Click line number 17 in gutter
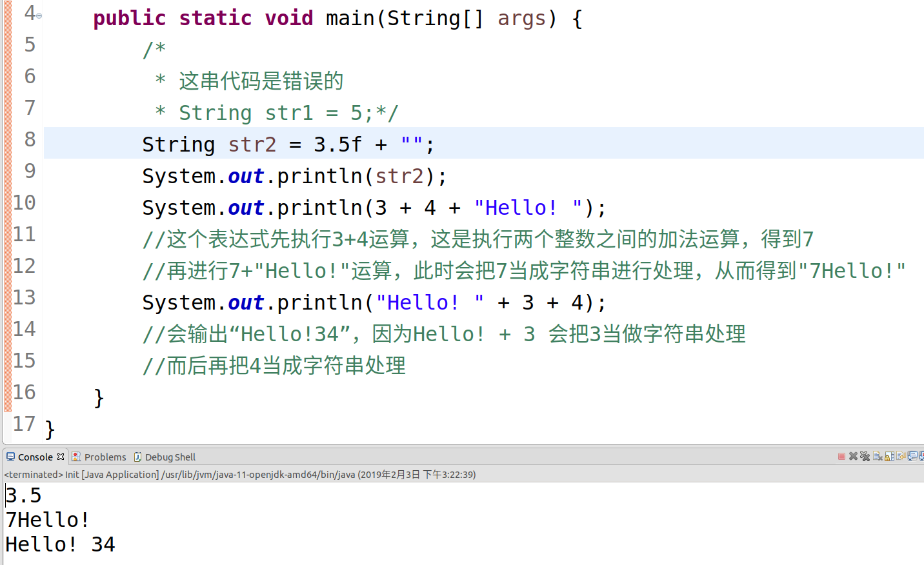 point(25,424)
